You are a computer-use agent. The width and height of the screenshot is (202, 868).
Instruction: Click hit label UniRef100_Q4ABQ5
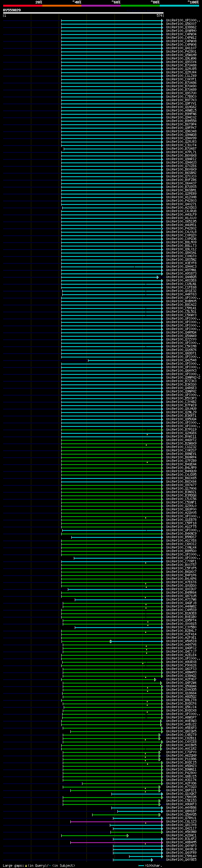click(x=181, y=277)
